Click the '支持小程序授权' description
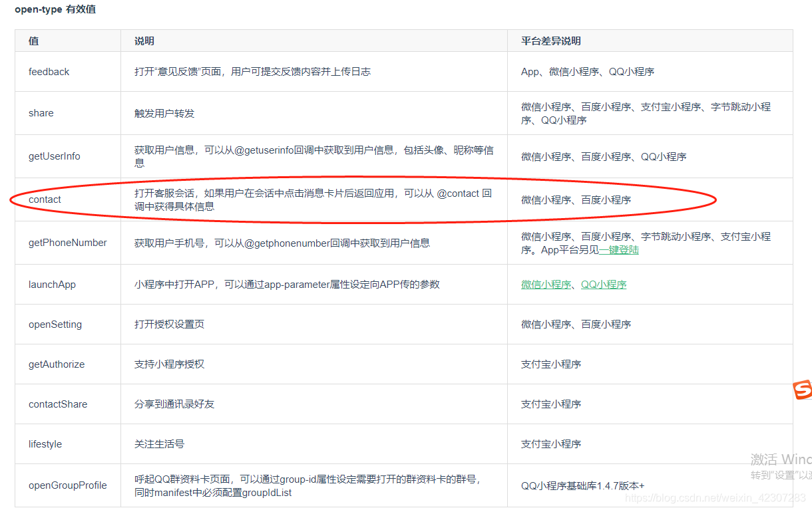The width and height of the screenshot is (812, 510). point(169,364)
